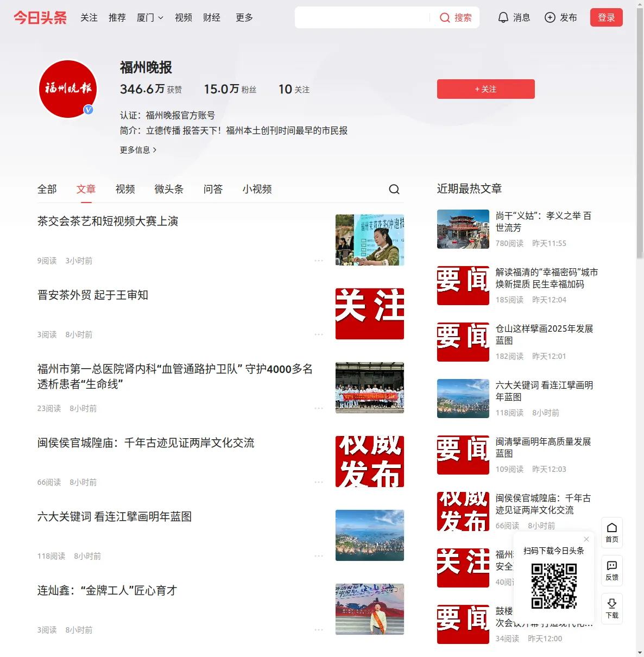
Task: Click the search magnifier icon in header
Action: [445, 18]
